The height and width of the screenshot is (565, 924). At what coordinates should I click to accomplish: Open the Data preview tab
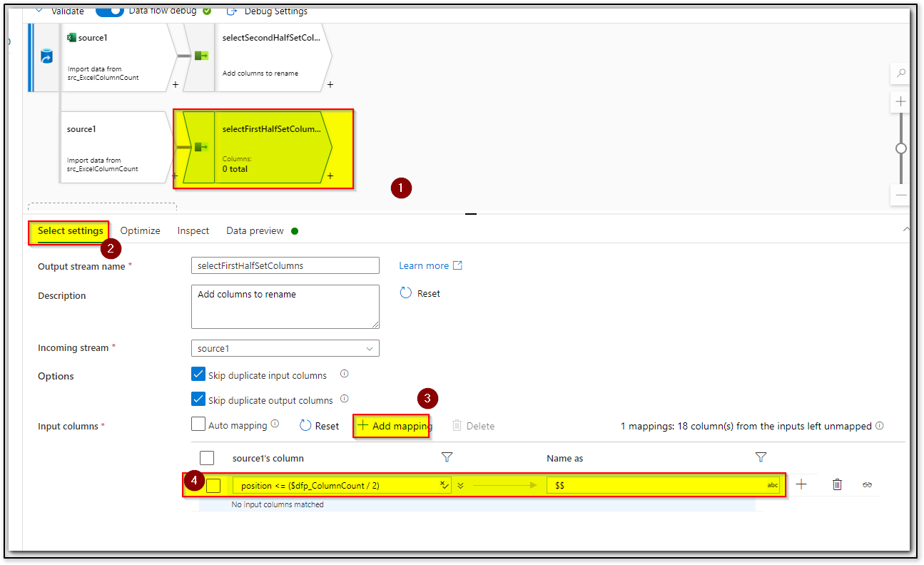[254, 230]
